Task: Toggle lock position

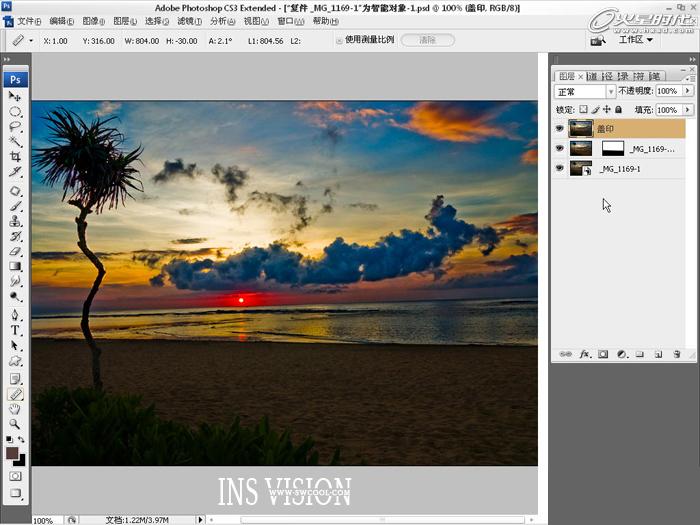Action: (607, 109)
